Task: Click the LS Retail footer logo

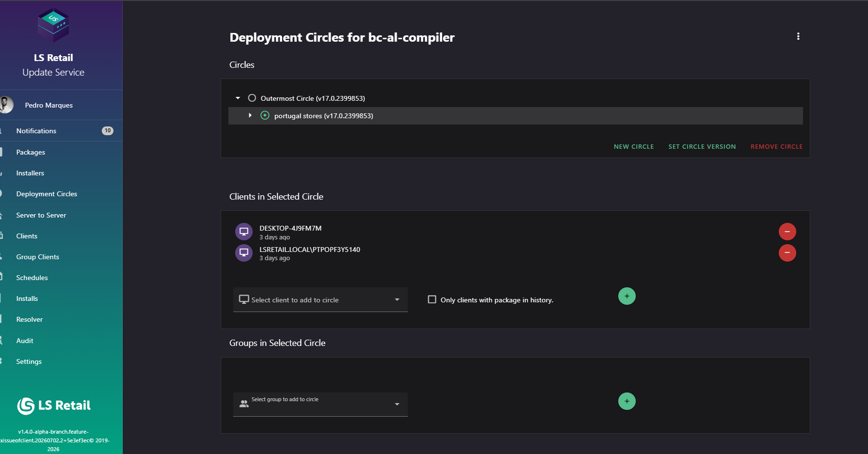Action: click(54, 406)
